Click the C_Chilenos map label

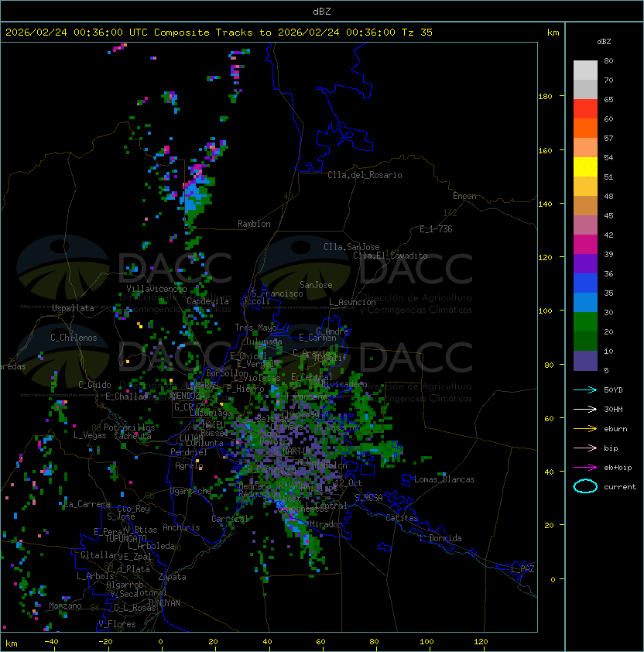click(x=74, y=338)
